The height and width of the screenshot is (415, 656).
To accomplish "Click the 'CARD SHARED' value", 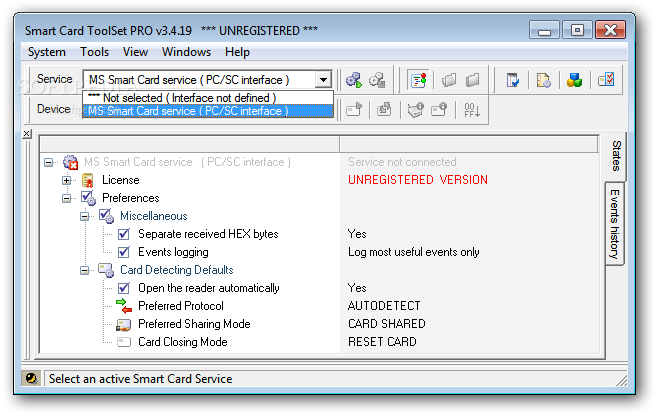I will tap(387, 324).
